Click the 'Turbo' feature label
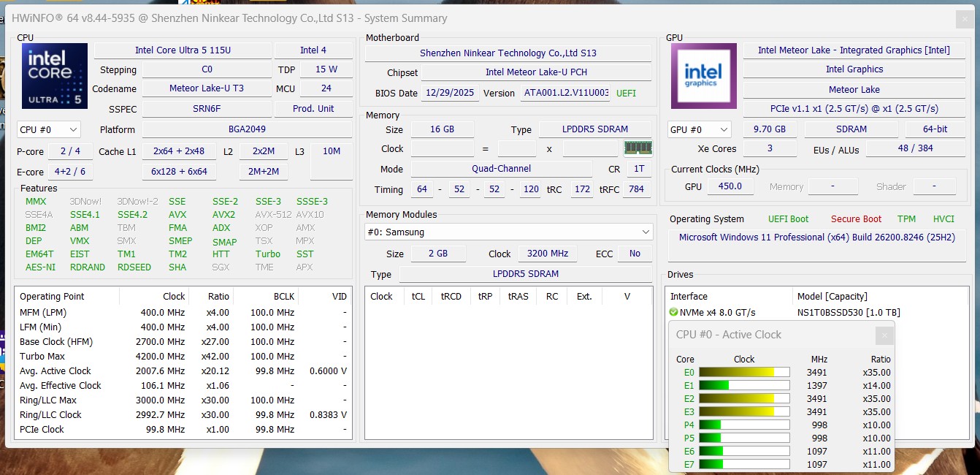The image size is (980, 475). point(268,254)
